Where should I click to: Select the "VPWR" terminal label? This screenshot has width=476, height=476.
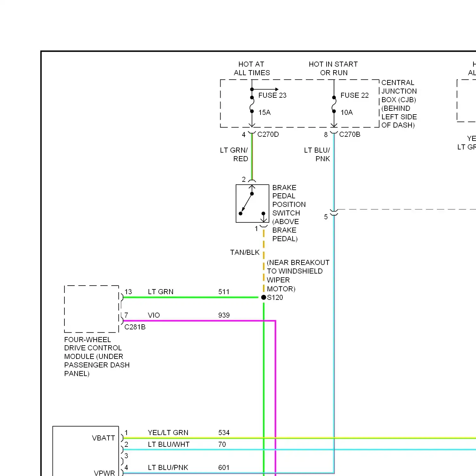[x=104, y=473]
